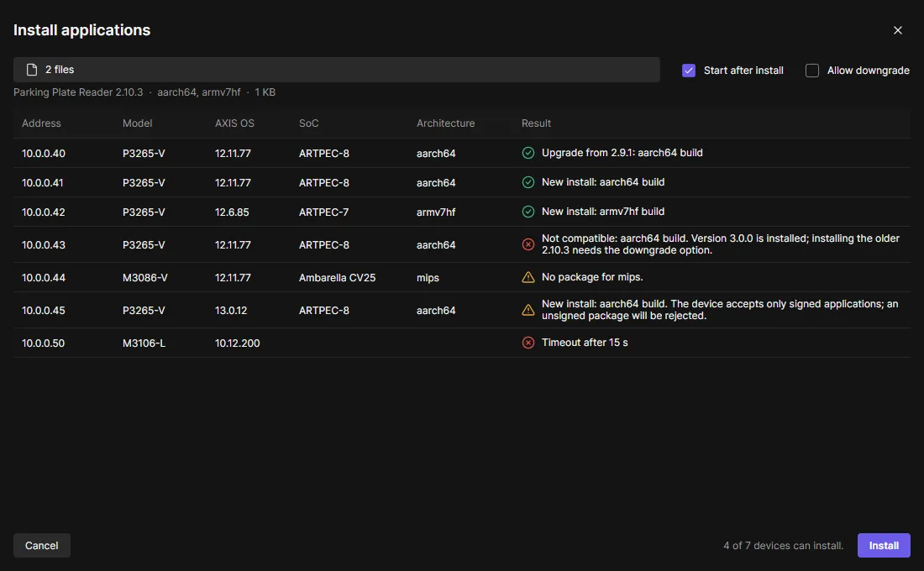Enable the Allow downgrade checkbox
This screenshot has height=571, width=924.
tap(812, 71)
